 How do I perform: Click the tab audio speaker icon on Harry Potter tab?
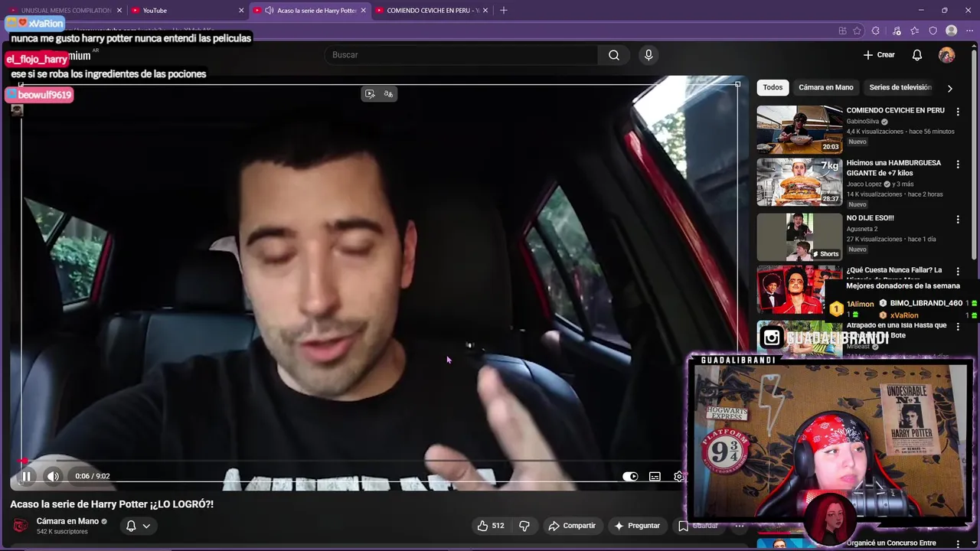269,10
